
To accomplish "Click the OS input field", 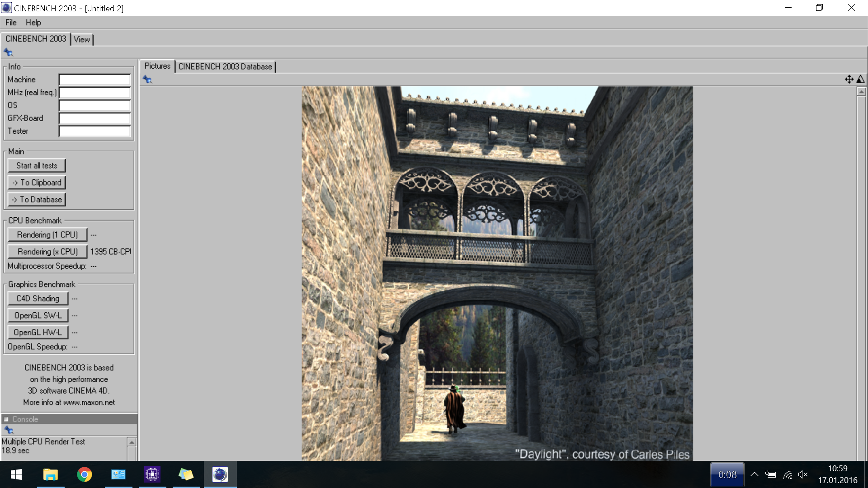I will click(94, 105).
